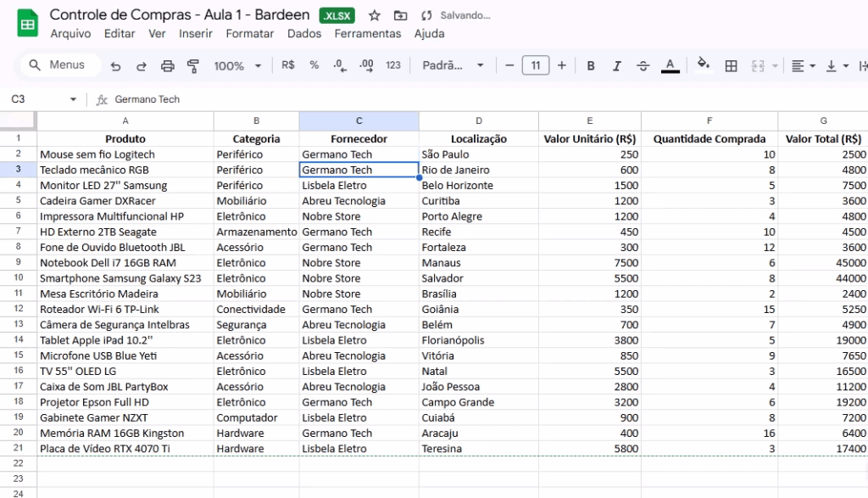Toggle strikethrough formatting
This screenshot has height=498, width=868.
click(x=643, y=66)
